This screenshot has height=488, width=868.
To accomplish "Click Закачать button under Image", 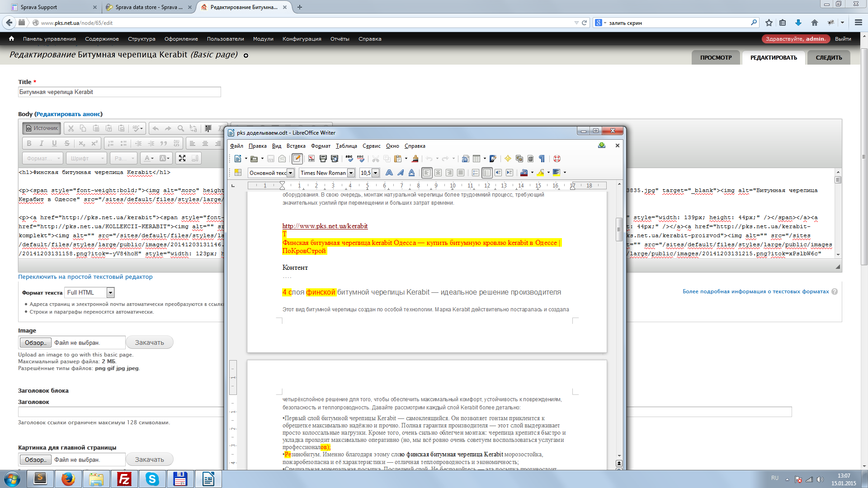I will click(x=149, y=343).
